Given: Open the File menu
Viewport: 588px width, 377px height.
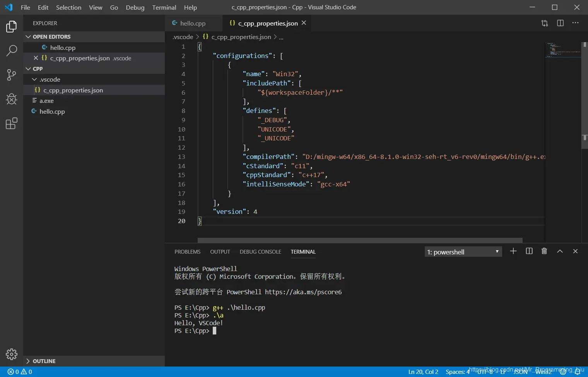Looking at the screenshot, I should coord(26,7).
